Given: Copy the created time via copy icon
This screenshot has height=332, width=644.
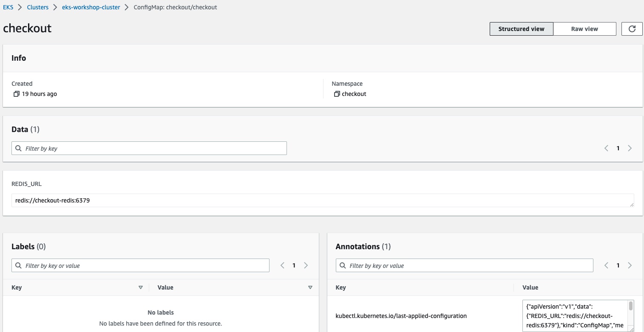Looking at the screenshot, I should coord(16,94).
